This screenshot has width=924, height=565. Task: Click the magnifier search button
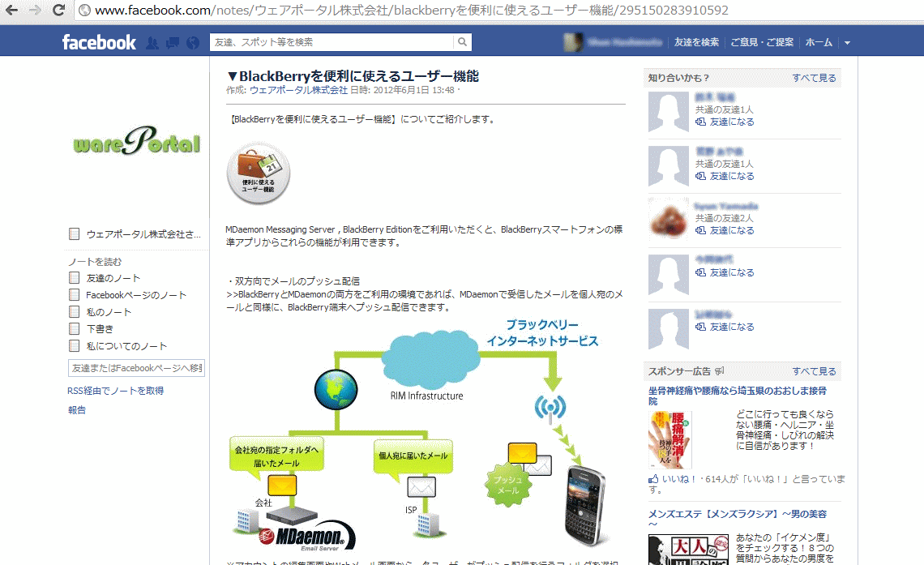[463, 42]
